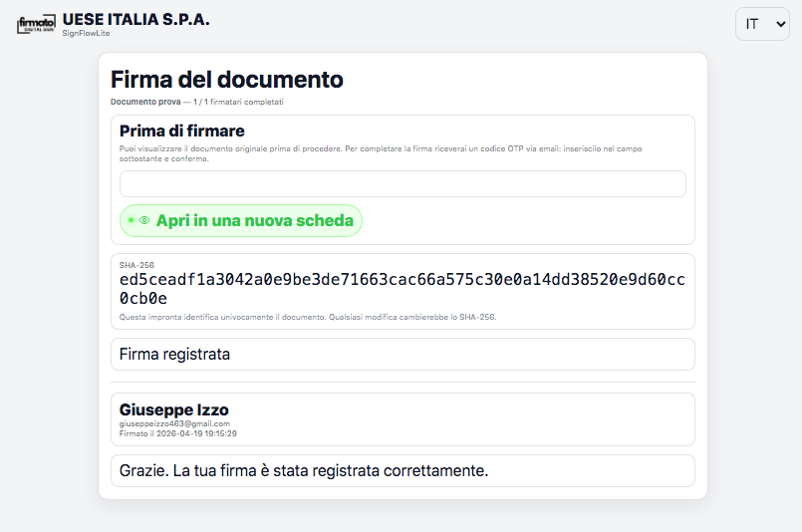Click the "Firmato il" signature timestamp
The width and height of the screenshot is (802, 532).
coord(178,433)
